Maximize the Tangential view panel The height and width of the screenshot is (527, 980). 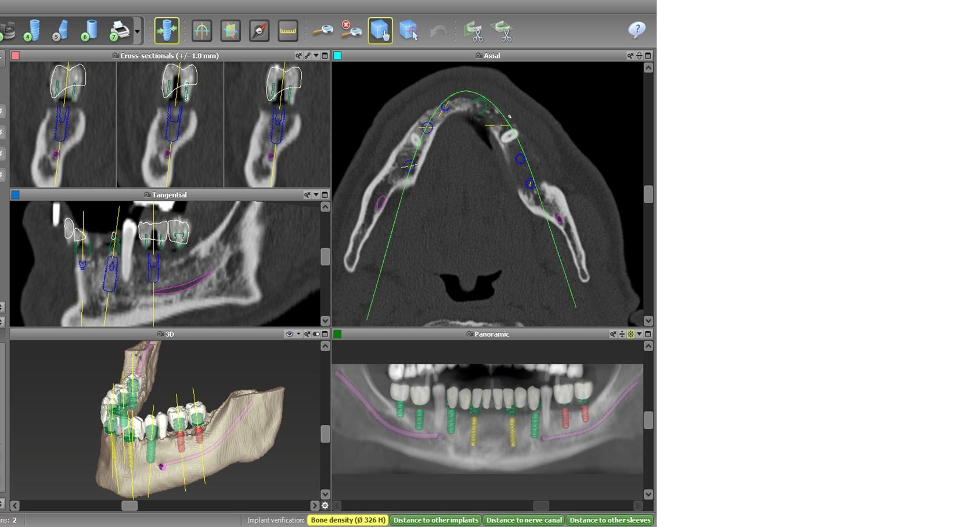point(325,195)
